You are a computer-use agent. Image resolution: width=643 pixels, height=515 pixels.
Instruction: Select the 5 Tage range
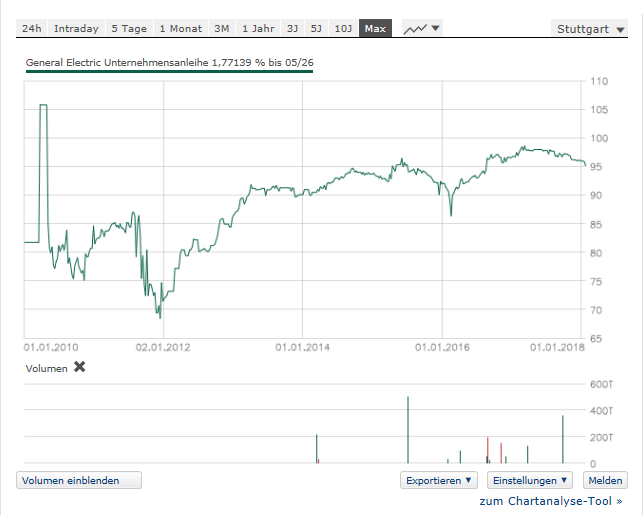point(129,29)
